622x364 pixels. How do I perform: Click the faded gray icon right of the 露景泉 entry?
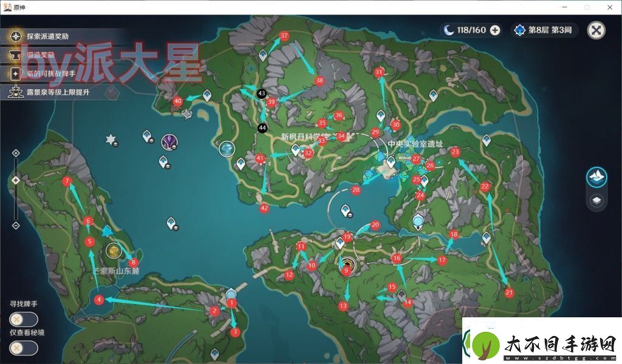[x=112, y=92]
